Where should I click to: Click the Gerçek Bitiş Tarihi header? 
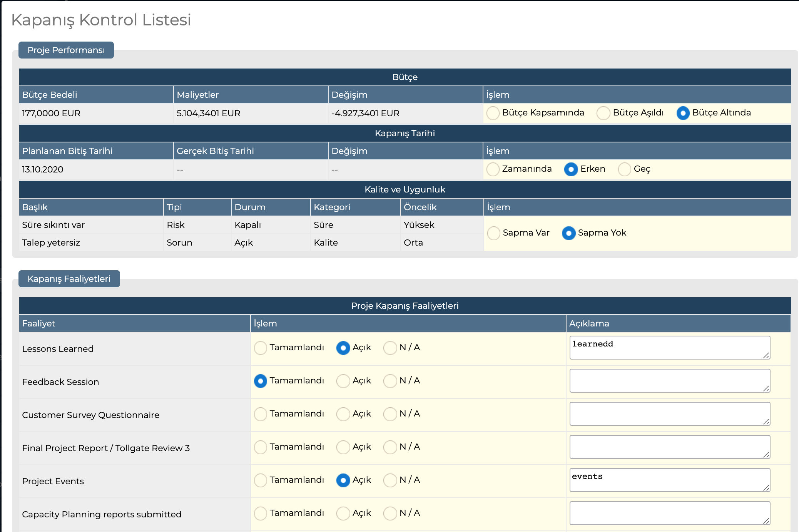pos(251,151)
